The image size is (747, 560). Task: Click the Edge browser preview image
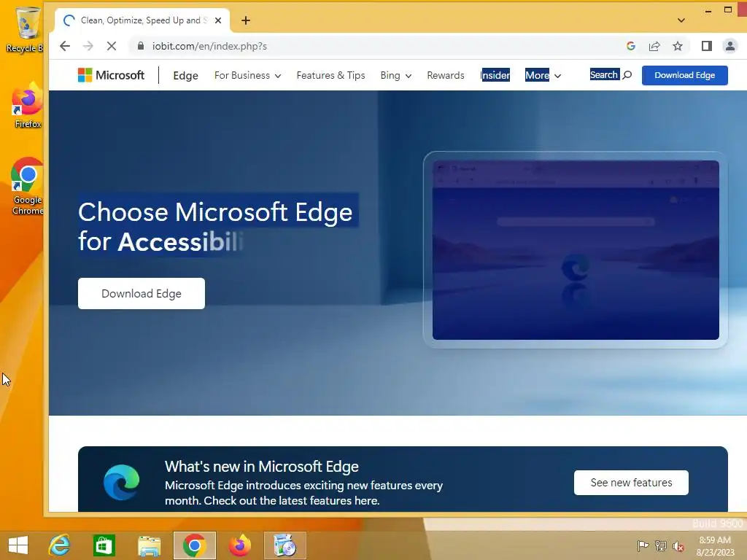(576, 250)
